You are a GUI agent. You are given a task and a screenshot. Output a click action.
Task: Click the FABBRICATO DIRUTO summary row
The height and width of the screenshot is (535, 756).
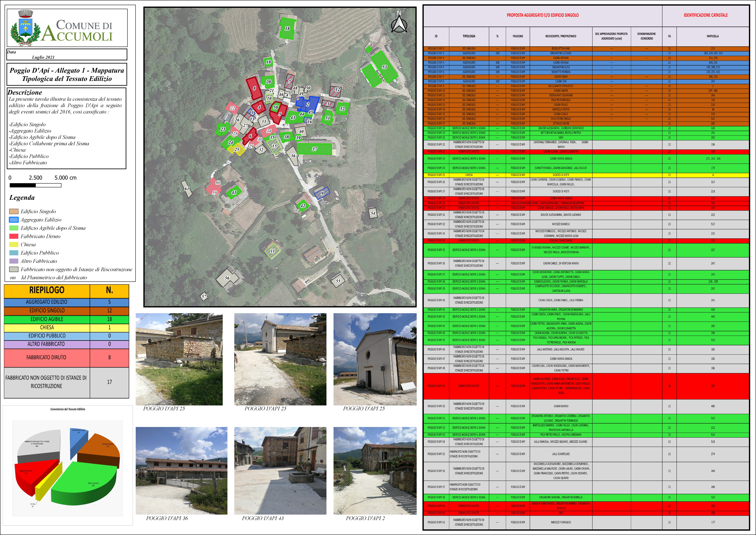pyautogui.click(x=67, y=358)
